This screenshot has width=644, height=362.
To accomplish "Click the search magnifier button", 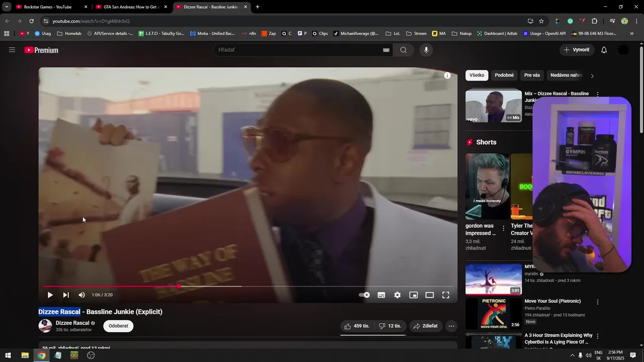I will click(404, 50).
